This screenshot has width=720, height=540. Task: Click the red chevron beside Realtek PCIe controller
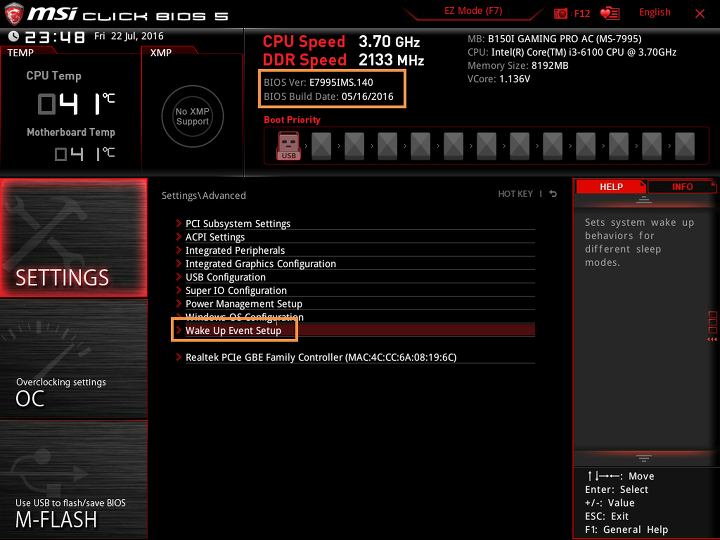click(179, 357)
